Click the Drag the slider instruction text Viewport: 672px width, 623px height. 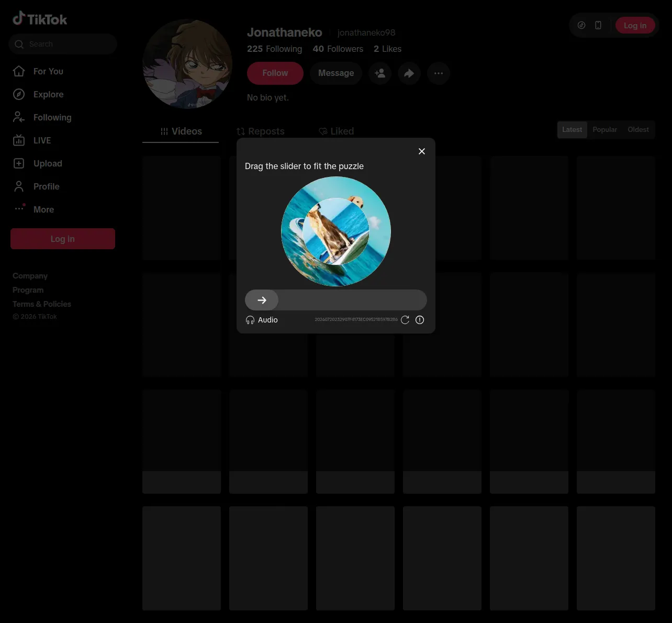point(304,166)
